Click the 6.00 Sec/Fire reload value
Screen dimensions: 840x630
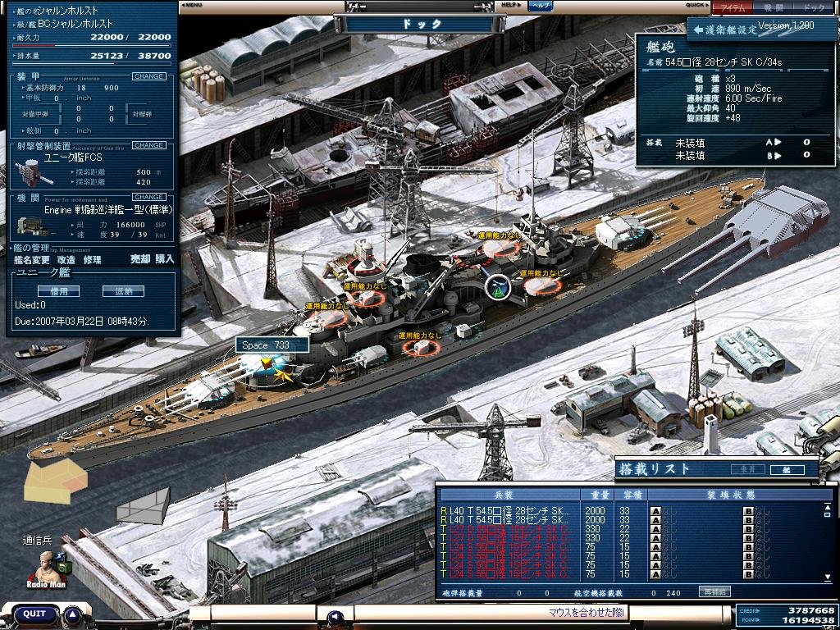pos(753,98)
